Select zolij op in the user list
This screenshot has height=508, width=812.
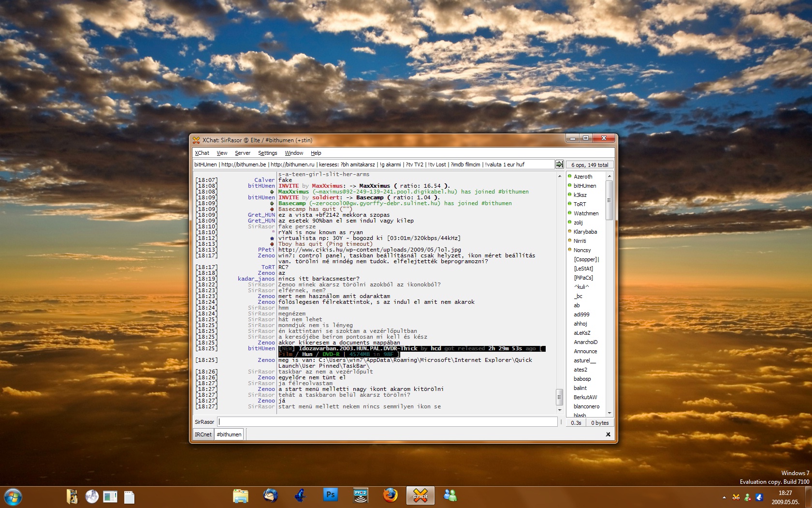tap(578, 223)
